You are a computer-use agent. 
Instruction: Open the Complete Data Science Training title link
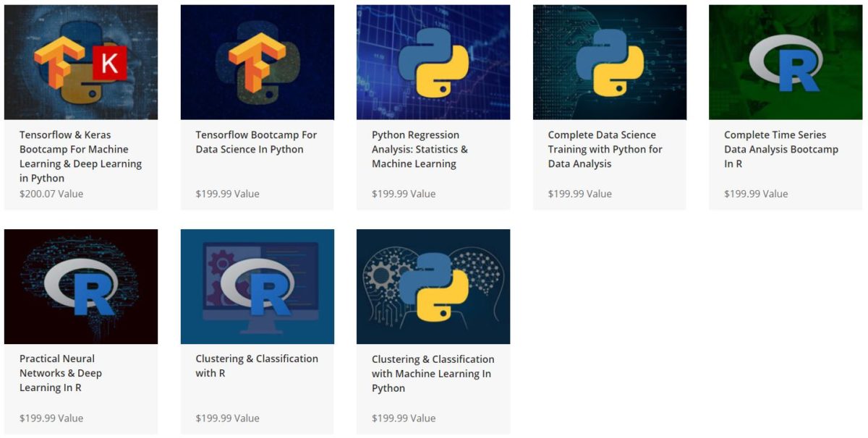click(608, 149)
